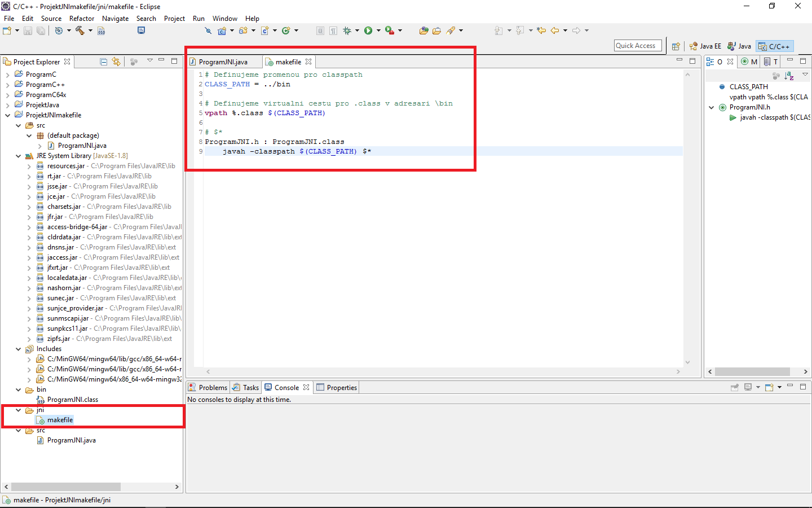Select the Debug bug icon in toolbar
The image size is (812, 508).
pyautogui.click(x=348, y=30)
